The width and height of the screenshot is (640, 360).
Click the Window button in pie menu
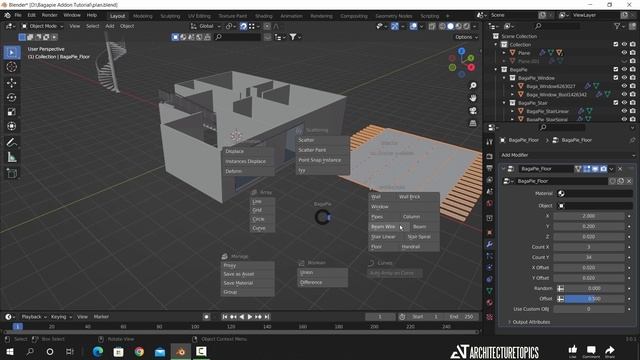coord(404,207)
